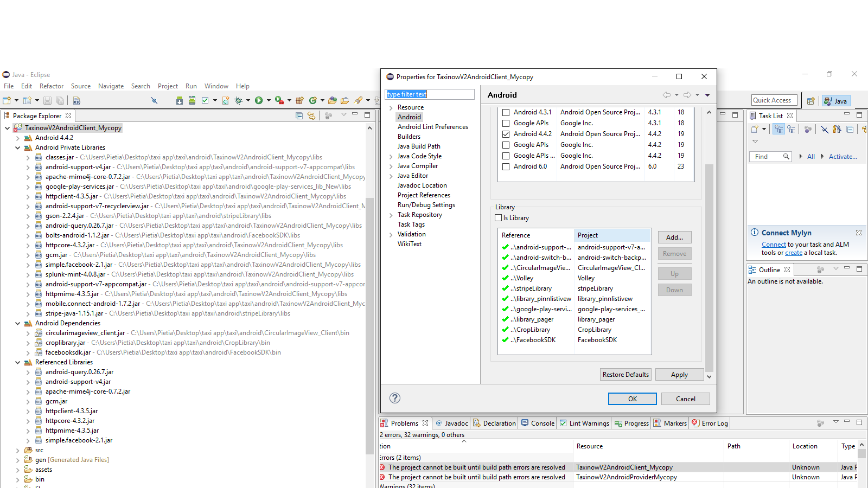Switch to the Console tab

(x=538, y=423)
